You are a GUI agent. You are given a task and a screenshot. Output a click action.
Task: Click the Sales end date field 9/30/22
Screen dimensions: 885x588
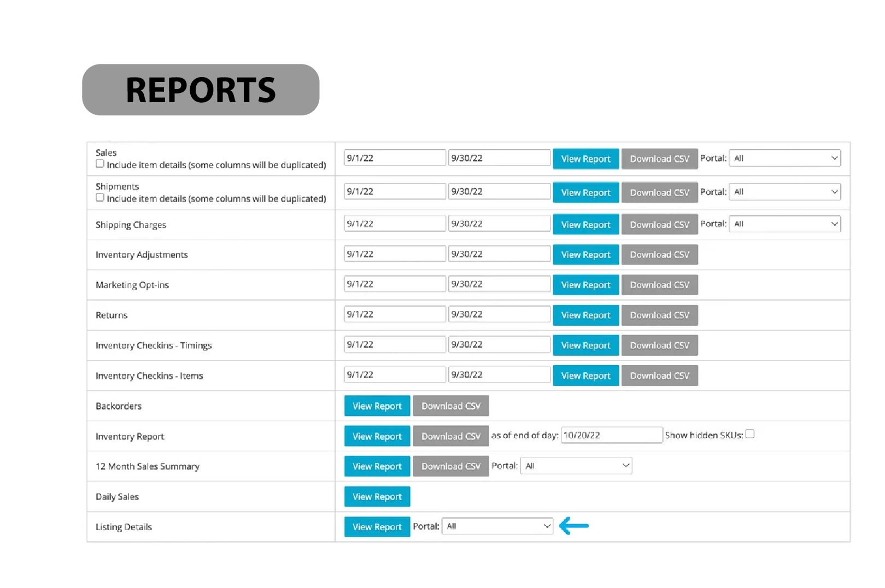pos(500,158)
